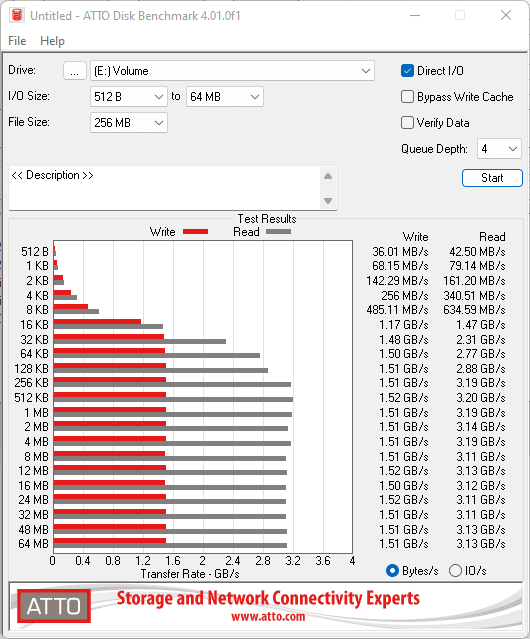Open the Help menu
This screenshot has height=639, width=530.
(x=52, y=41)
